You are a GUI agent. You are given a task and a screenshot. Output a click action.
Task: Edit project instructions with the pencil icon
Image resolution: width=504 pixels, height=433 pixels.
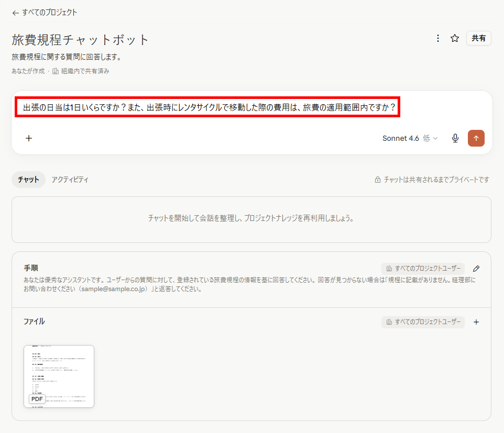(x=476, y=269)
